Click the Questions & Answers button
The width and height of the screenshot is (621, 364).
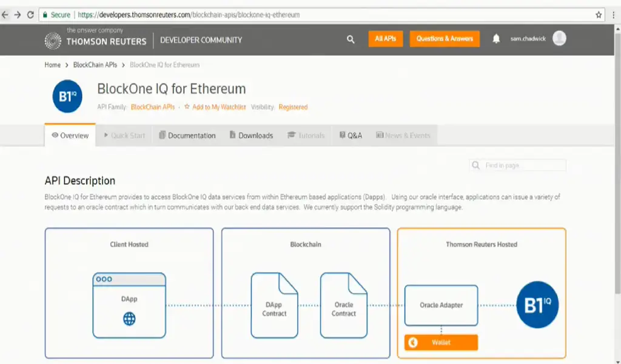click(445, 39)
